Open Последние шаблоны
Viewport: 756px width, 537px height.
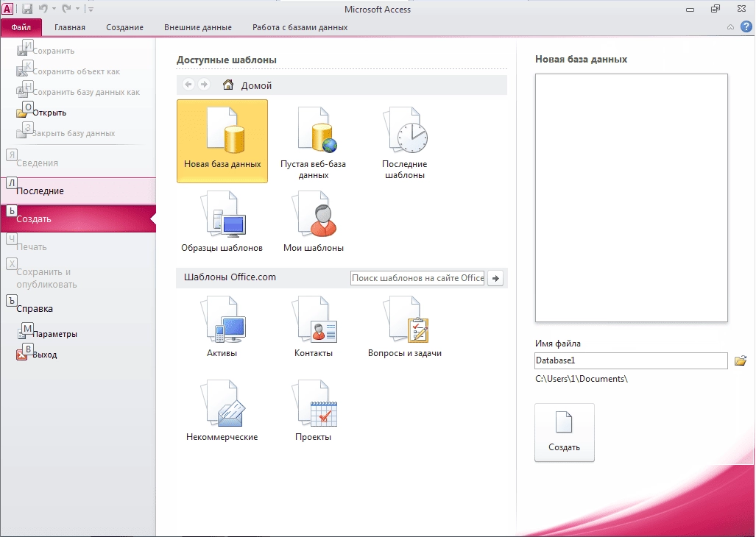click(x=405, y=142)
